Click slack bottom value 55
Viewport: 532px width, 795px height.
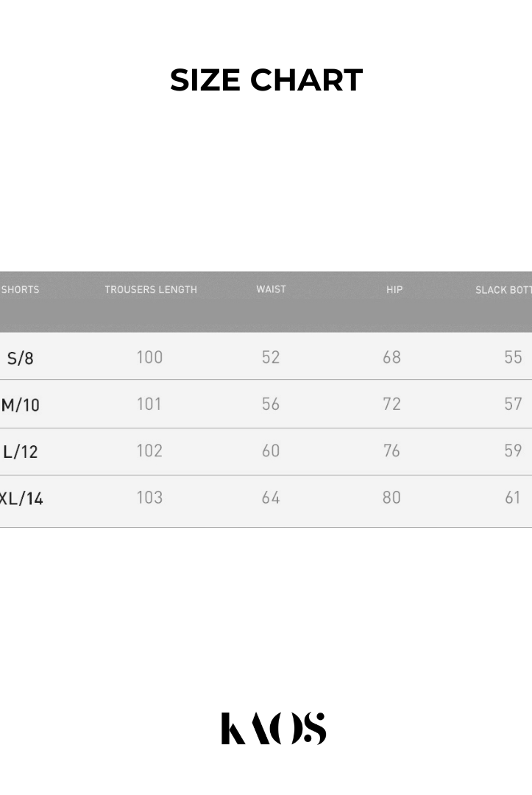(513, 357)
